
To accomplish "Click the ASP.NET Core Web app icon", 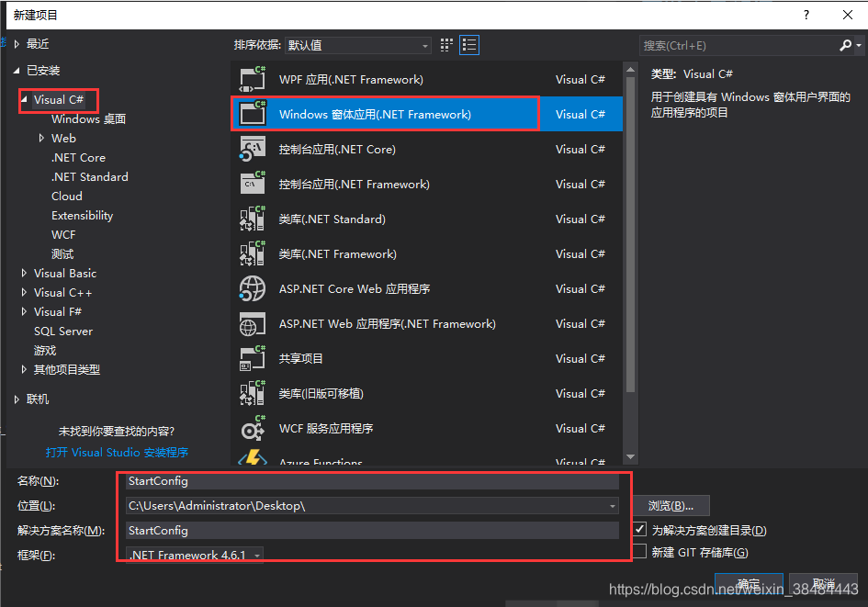I will [x=253, y=288].
